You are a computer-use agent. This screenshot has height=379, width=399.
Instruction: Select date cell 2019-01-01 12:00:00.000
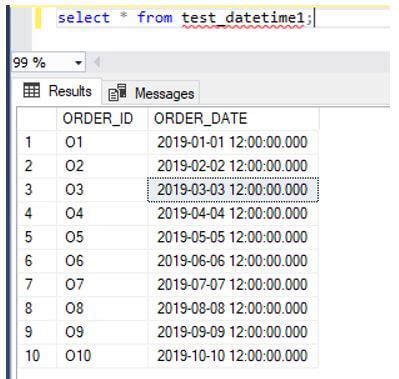point(233,142)
